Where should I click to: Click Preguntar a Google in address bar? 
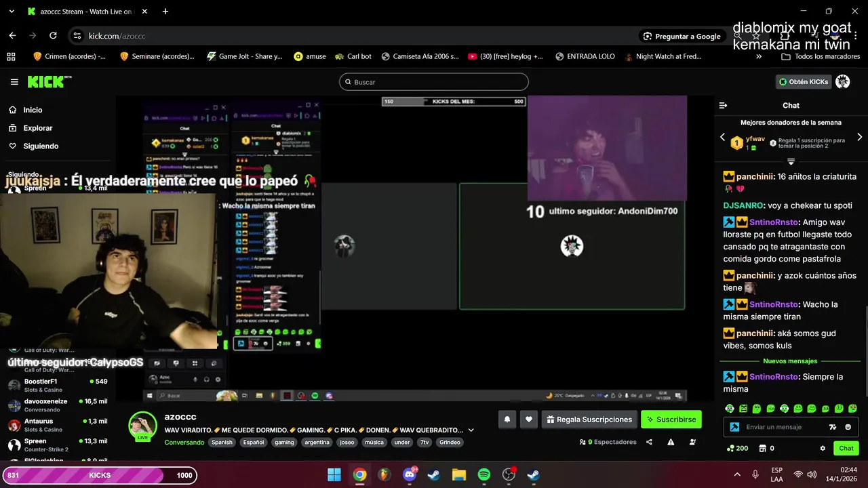click(682, 36)
